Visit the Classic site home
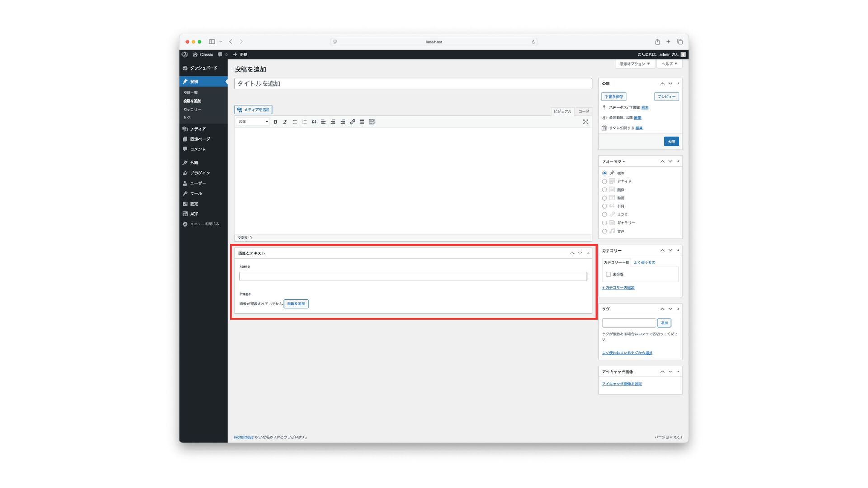This screenshot has width=868, height=488. [203, 55]
